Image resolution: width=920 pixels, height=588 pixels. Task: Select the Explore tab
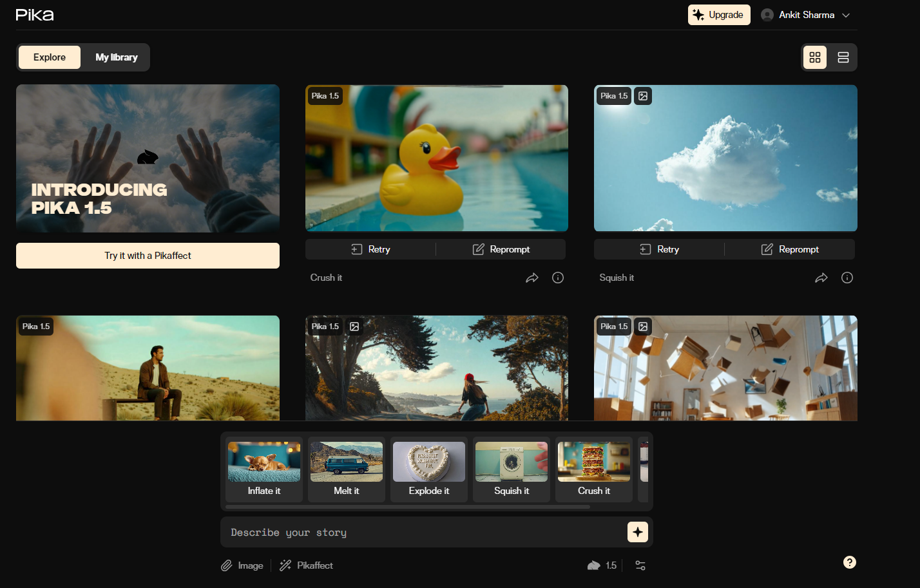pos(50,57)
